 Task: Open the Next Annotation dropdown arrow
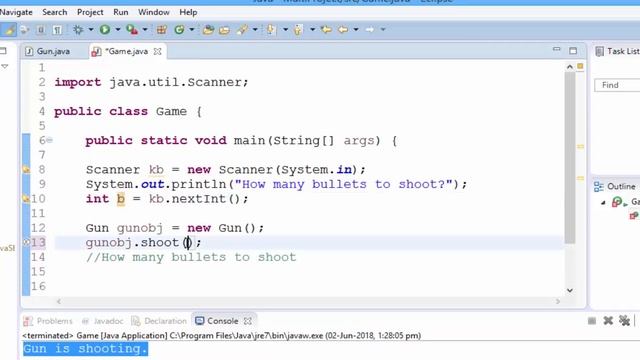(x=285, y=29)
